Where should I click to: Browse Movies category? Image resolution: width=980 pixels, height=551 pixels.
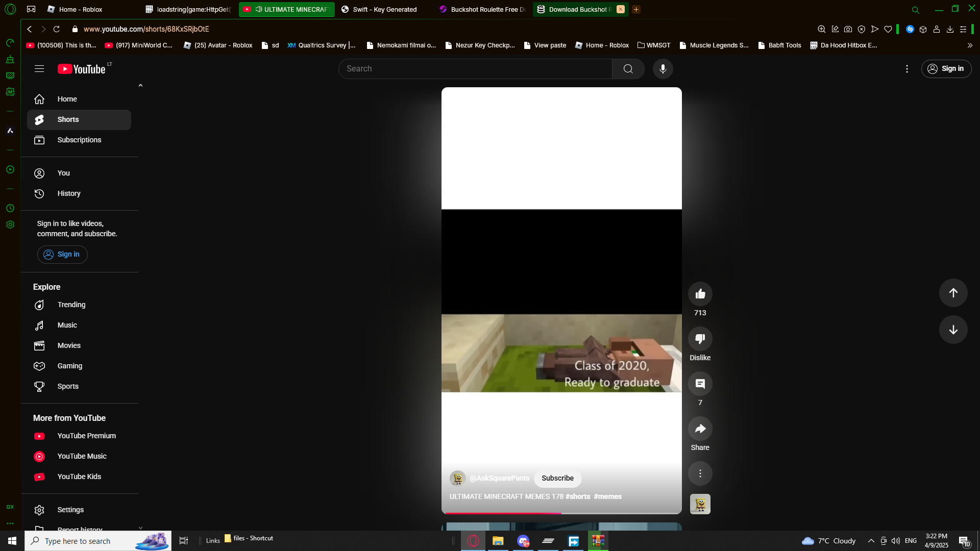click(79, 345)
